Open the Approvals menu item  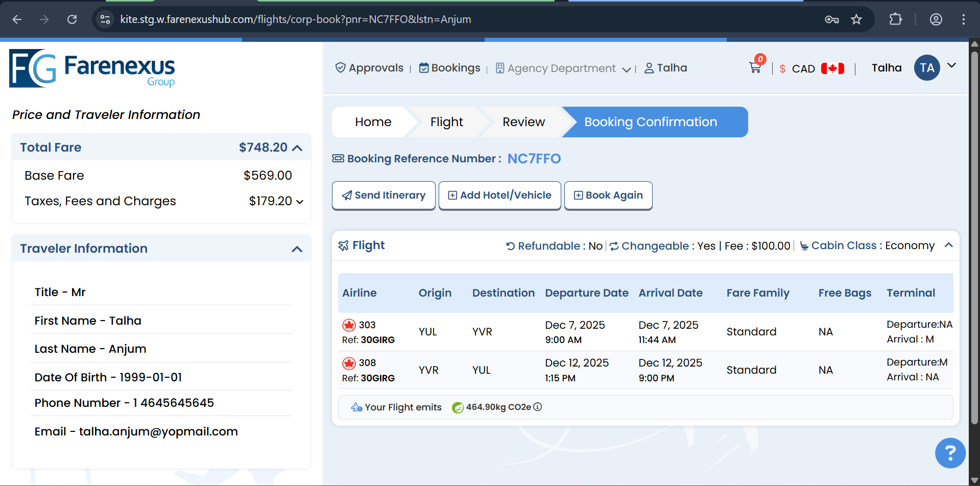pyautogui.click(x=369, y=68)
